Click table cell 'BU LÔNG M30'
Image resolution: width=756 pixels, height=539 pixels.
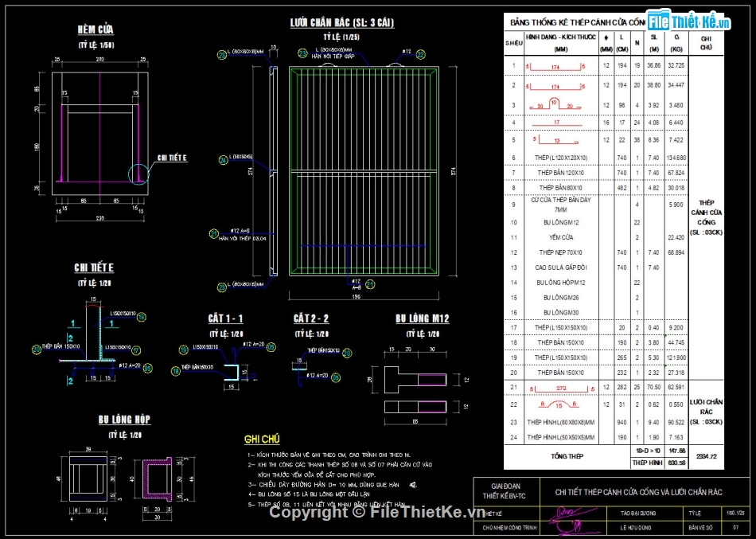[561, 313]
